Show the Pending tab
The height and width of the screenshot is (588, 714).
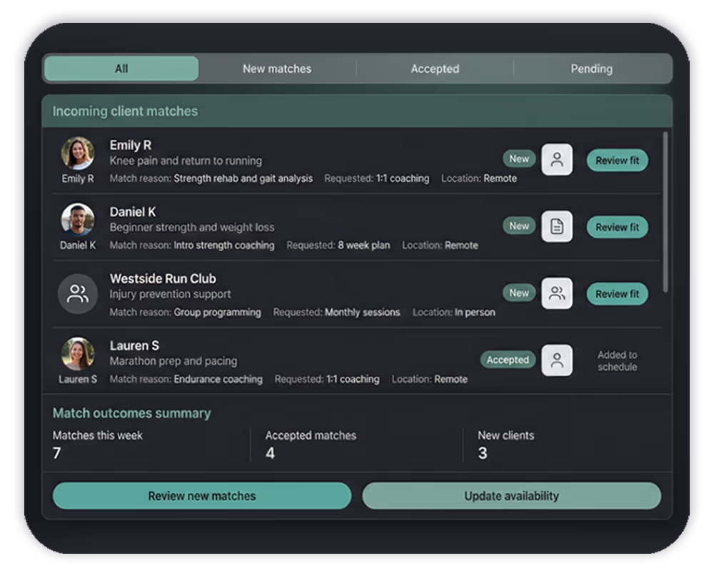[x=591, y=69]
